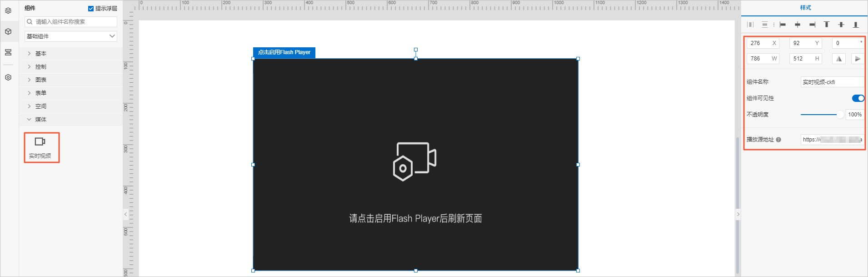Click 点击启用Flash Player label
Screen dimensions: 868x277
(284, 52)
